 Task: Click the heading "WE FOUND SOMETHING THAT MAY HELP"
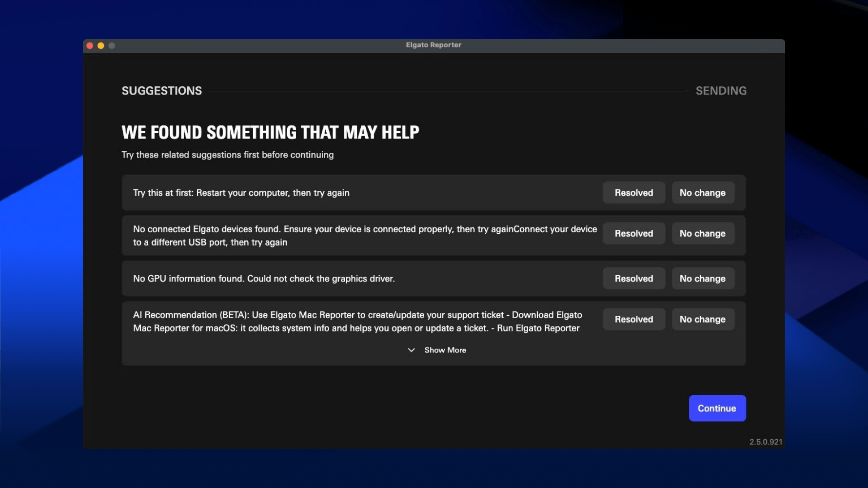click(270, 132)
